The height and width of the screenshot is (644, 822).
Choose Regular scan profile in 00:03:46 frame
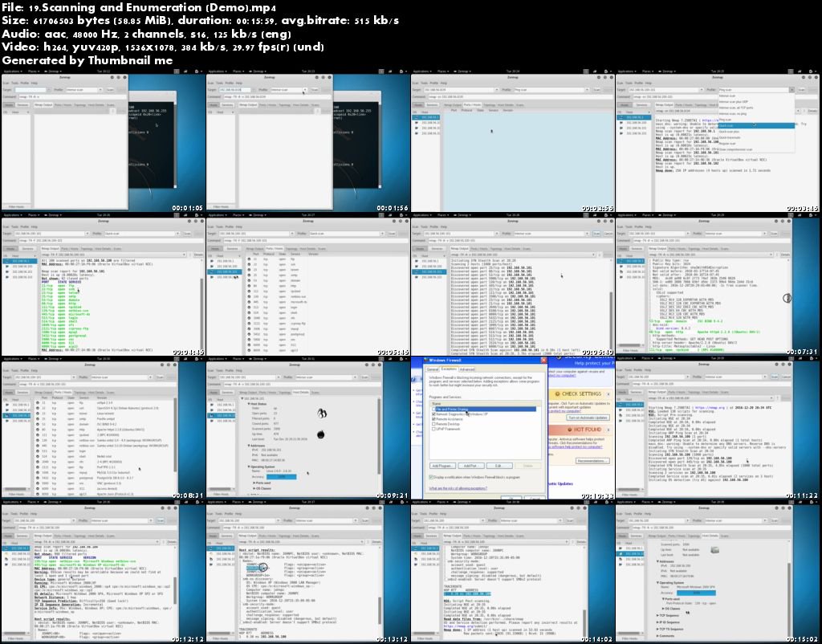pos(756,143)
